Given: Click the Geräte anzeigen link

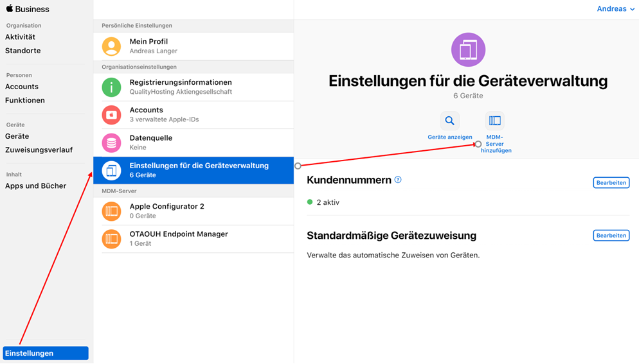Looking at the screenshot, I should [x=449, y=137].
